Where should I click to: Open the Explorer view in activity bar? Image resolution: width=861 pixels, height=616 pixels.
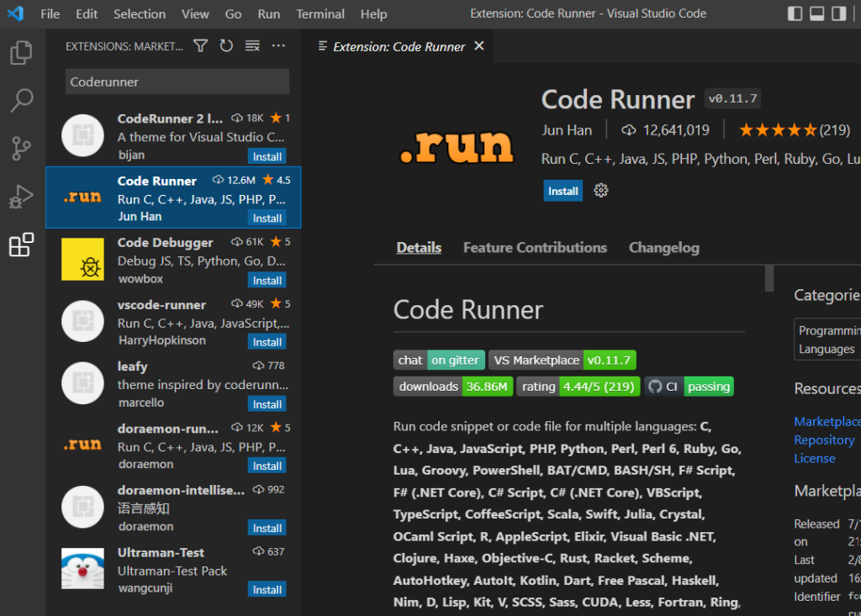pos(21,54)
